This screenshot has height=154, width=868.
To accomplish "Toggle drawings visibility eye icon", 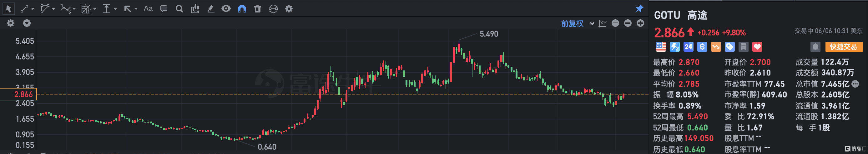I will (226, 9).
